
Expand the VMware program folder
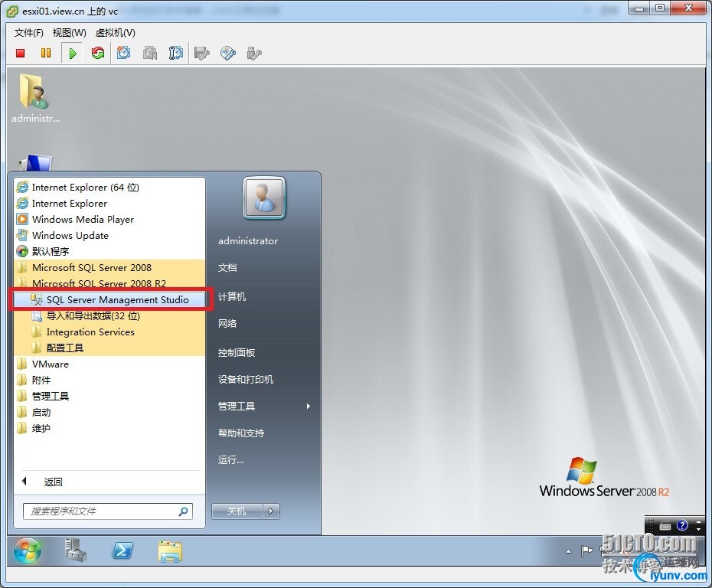(109, 364)
